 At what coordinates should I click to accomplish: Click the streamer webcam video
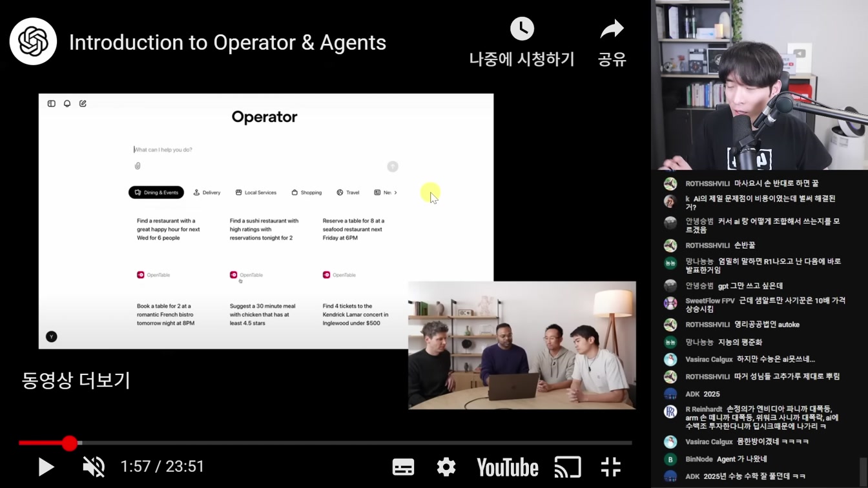click(x=759, y=85)
